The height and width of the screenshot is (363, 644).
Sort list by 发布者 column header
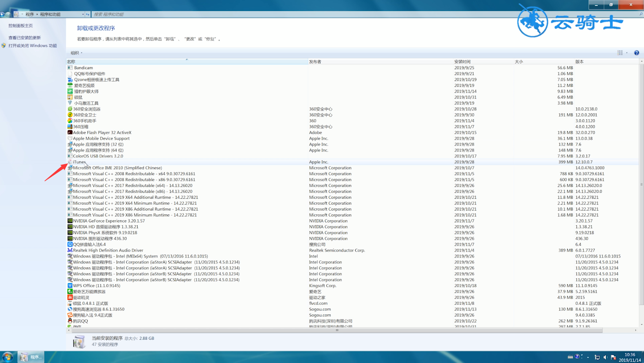[381, 62]
